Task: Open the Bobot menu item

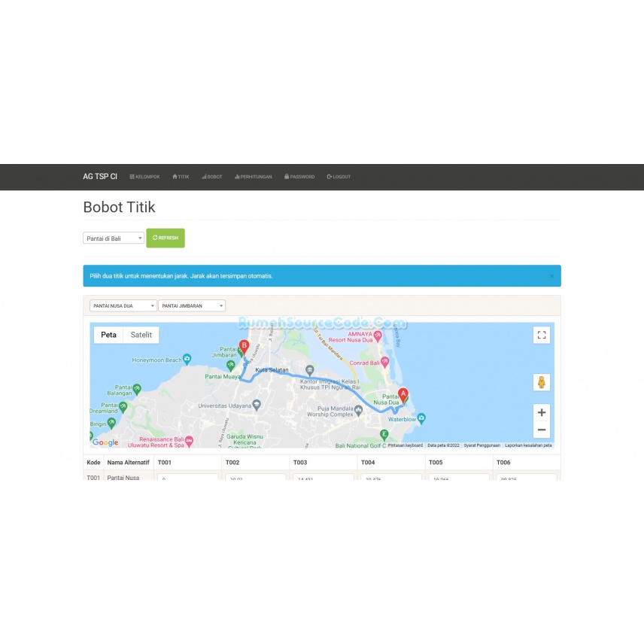Action: [x=212, y=177]
